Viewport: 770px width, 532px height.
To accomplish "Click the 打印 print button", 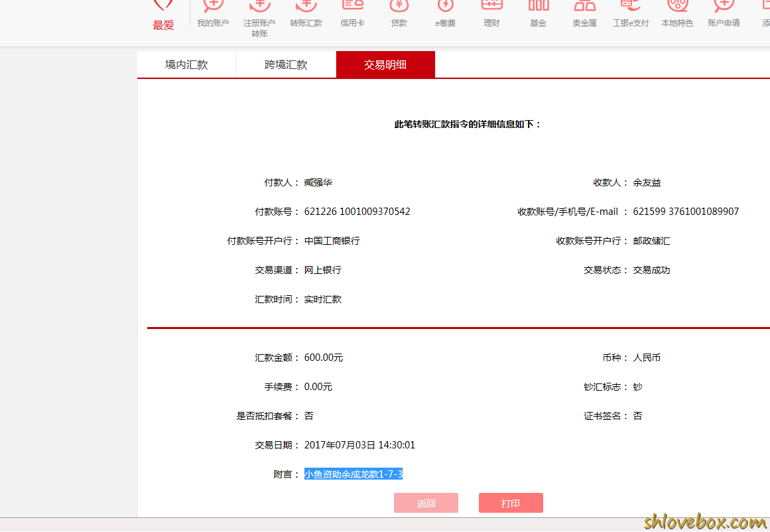I will pyautogui.click(x=511, y=503).
